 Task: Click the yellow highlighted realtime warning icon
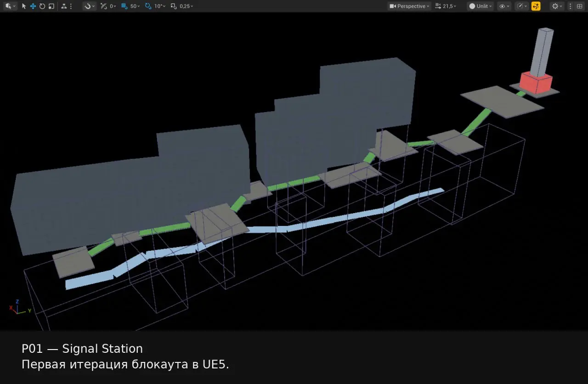coord(536,6)
